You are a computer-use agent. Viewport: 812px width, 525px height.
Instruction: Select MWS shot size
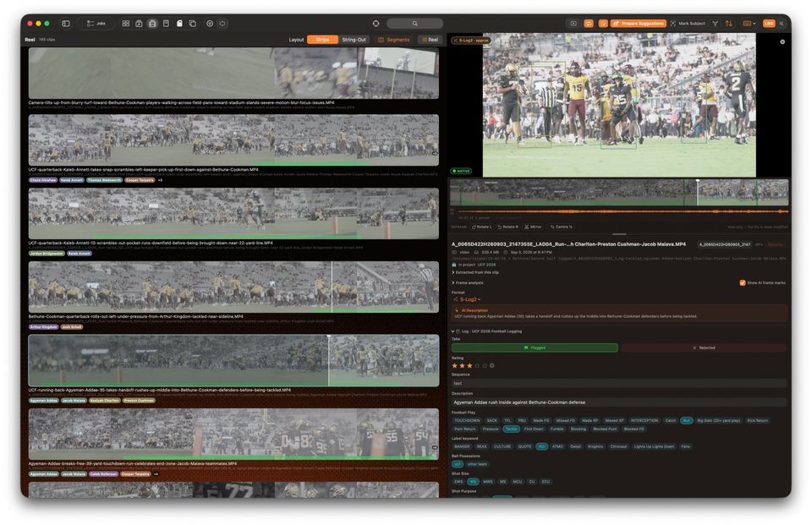tap(488, 482)
